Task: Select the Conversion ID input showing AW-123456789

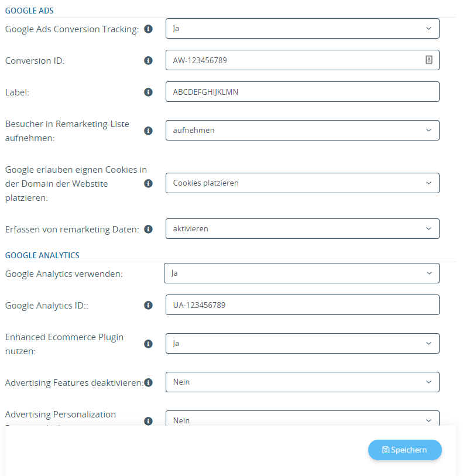Action: click(281, 60)
